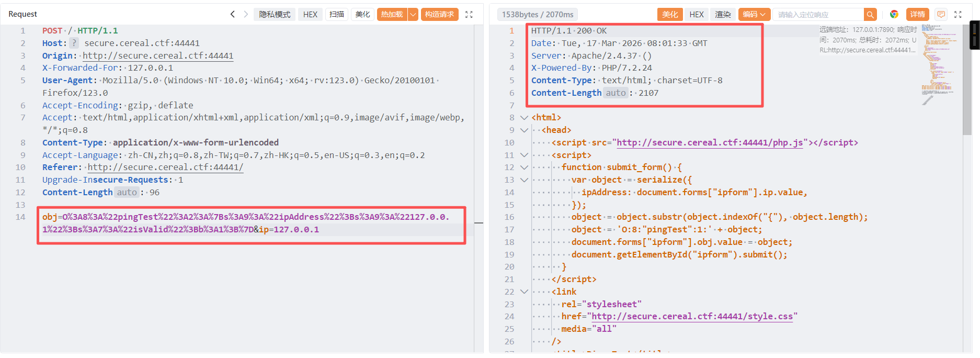Expand the Request panel to fullscreen
980x358 pixels.
click(469, 15)
